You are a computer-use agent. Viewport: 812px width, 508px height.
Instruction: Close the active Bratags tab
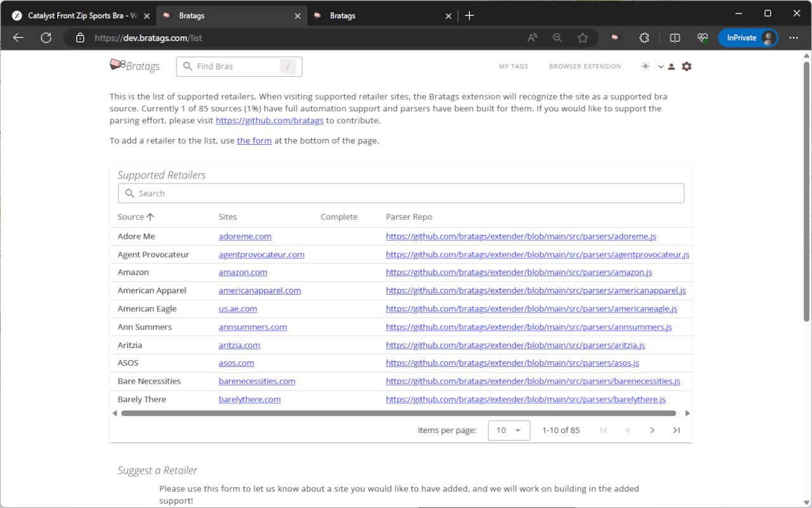(298, 16)
